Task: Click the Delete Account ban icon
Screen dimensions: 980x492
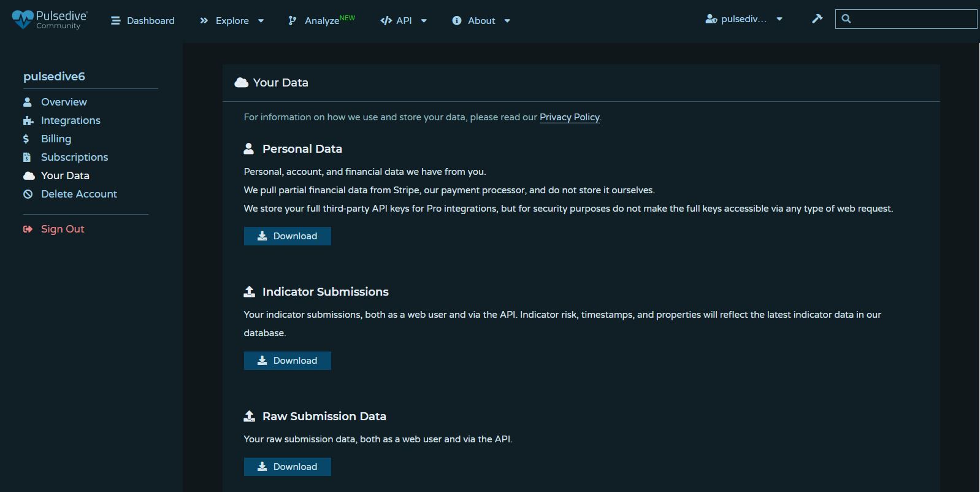Action: pos(28,194)
